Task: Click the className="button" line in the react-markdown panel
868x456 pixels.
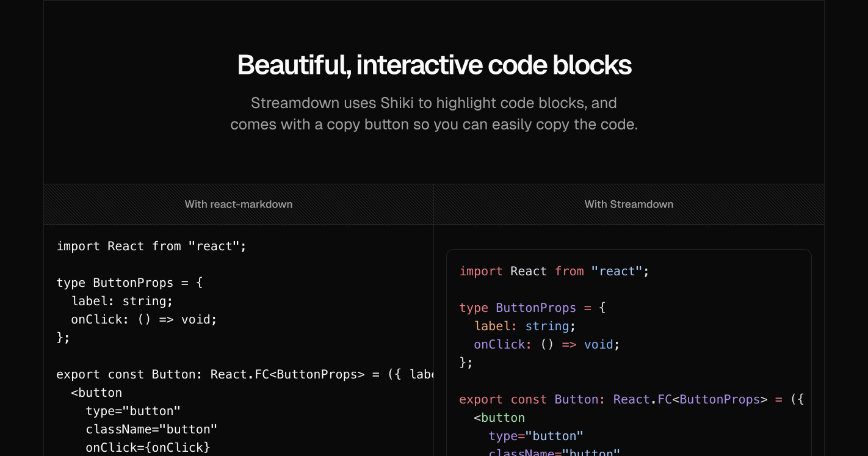Action: [151, 429]
